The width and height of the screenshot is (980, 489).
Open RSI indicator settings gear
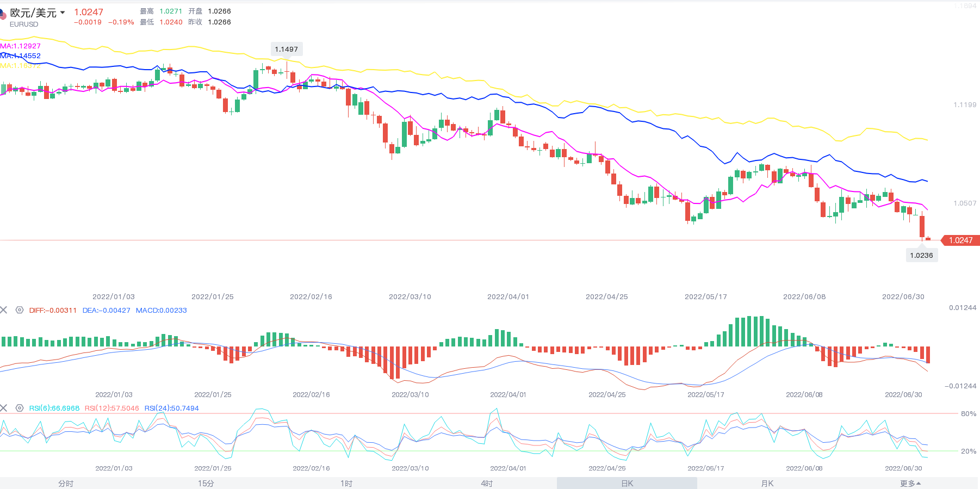20,408
